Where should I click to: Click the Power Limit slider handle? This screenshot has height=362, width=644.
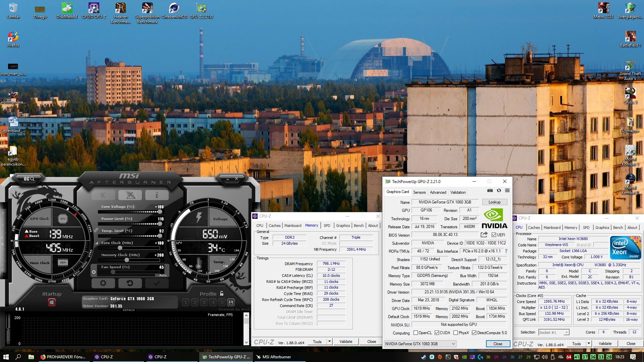click(160, 224)
